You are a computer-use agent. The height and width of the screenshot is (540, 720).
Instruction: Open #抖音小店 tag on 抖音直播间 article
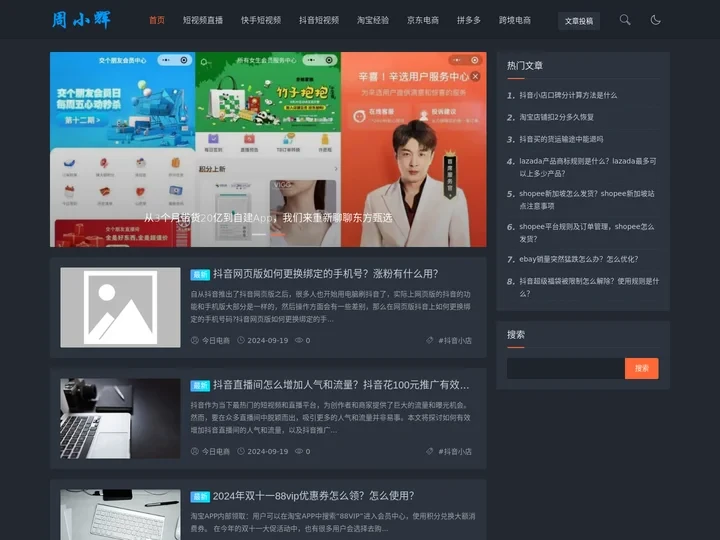click(455, 452)
